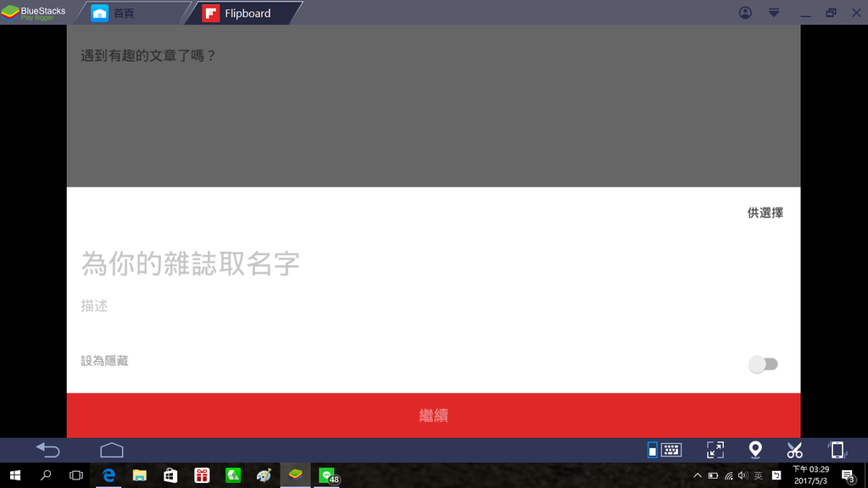The width and height of the screenshot is (868, 488).
Task: Select the Flipboard tab
Action: click(243, 13)
